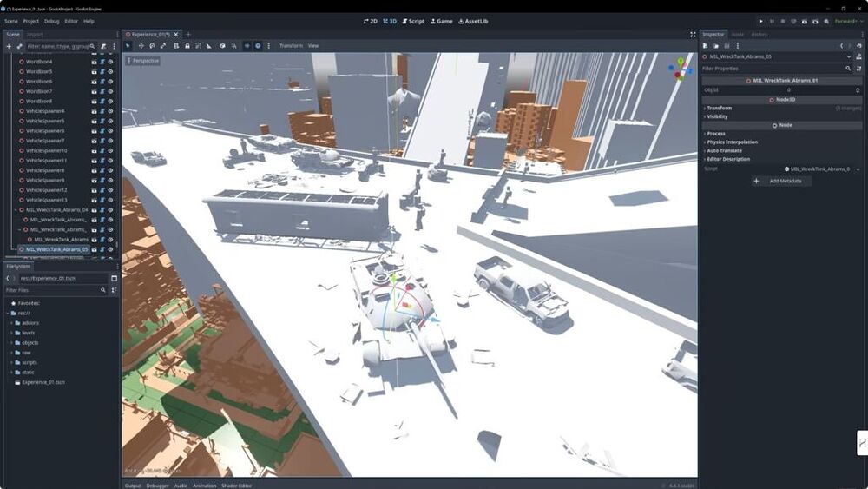Run specific scene clapperboard icon

coord(815,21)
